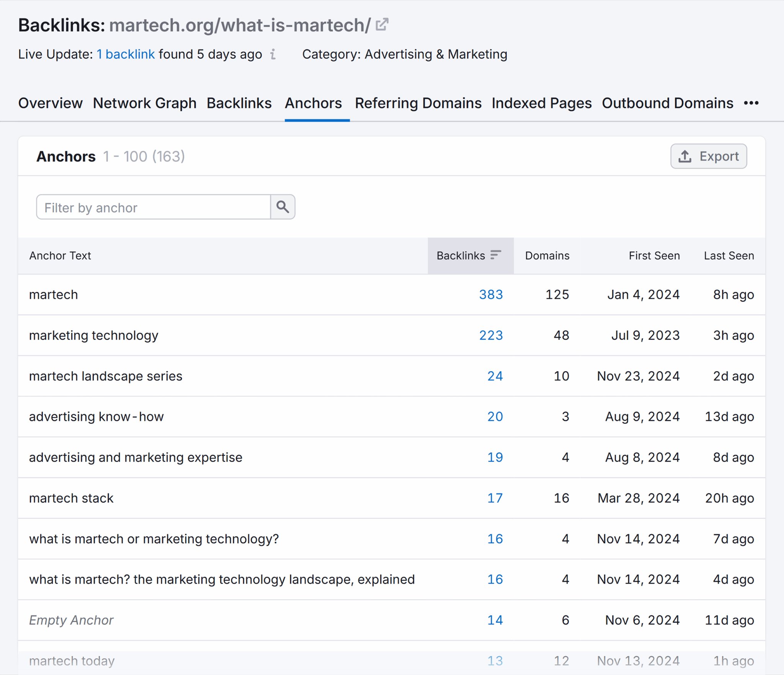The width and height of the screenshot is (784, 675).
Task: Open the Indexed Pages report
Action: tap(542, 103)
